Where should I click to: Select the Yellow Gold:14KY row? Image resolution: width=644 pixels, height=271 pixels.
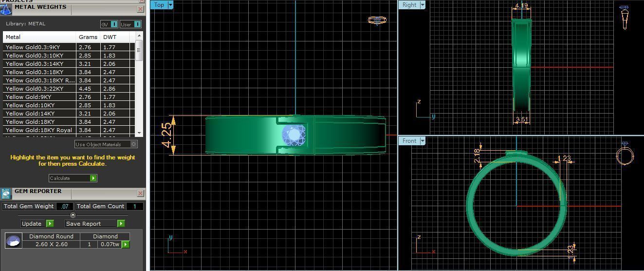69,114
